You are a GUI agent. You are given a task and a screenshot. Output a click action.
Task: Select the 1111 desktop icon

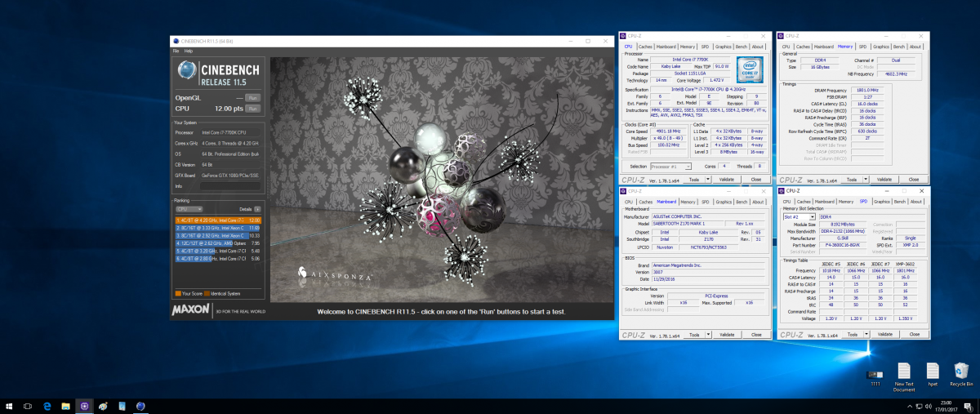875,378
